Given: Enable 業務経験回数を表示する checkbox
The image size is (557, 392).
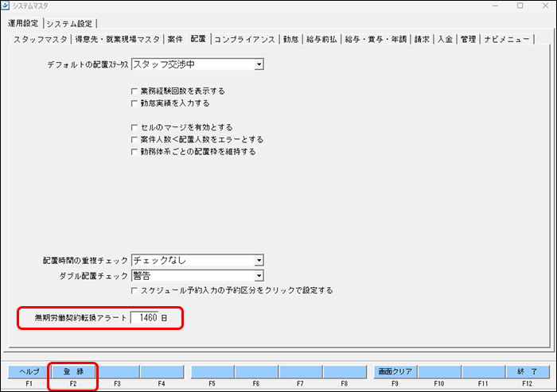Looking at the screenshot, I should click(x=134, y=91).
